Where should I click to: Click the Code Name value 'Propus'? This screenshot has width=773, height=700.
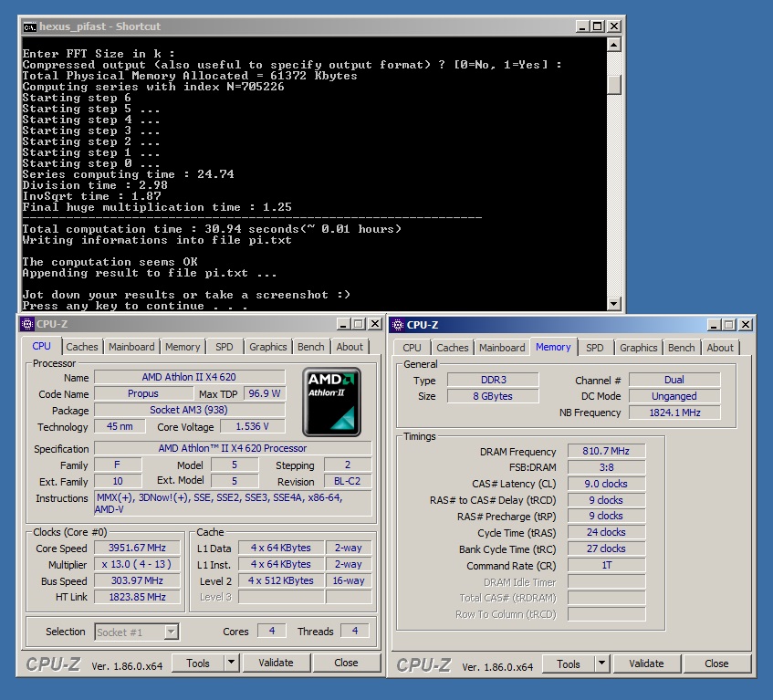click(x=143, y=393)
